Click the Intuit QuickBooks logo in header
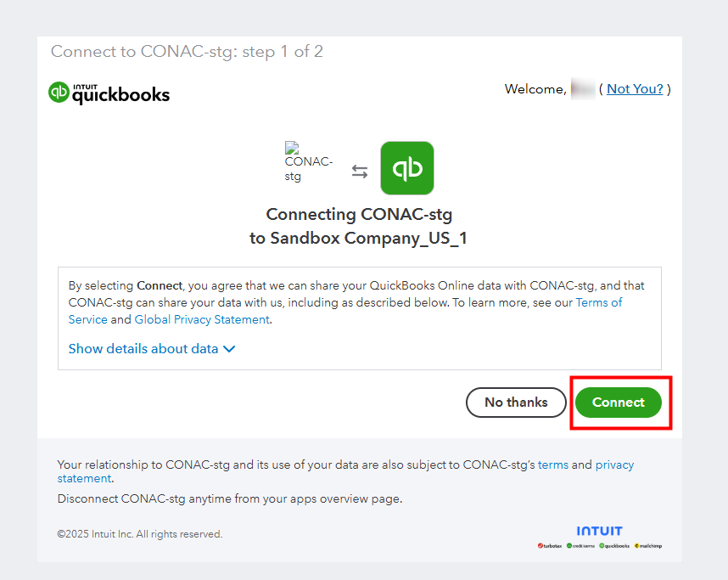The width and height of the screenshot is (728, 580). [x=109, y=93]
